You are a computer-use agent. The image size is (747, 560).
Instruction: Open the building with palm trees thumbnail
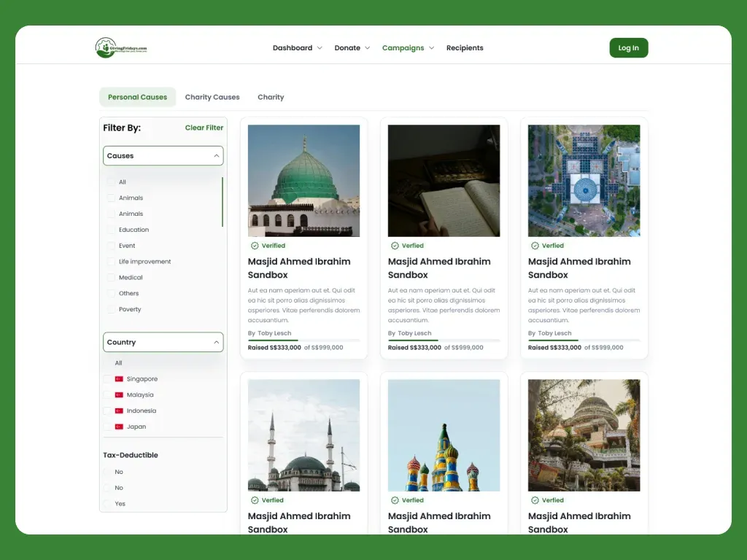pyautogui.click(x=584, y=435)
